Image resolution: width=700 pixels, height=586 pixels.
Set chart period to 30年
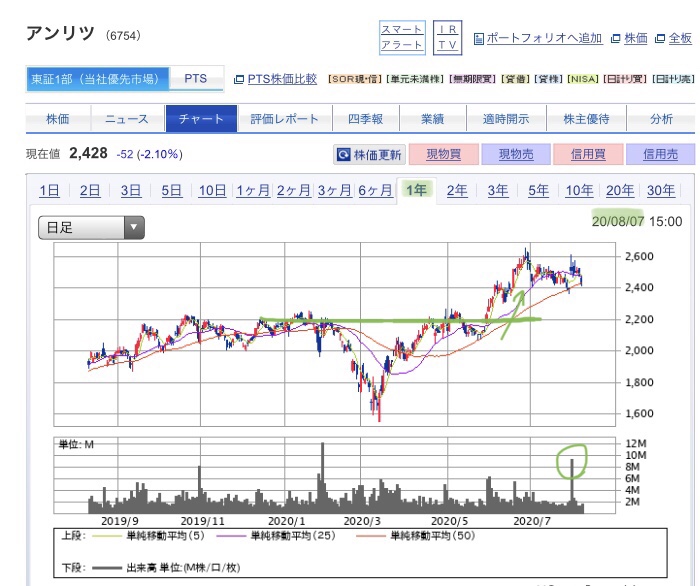coord(661,191)
